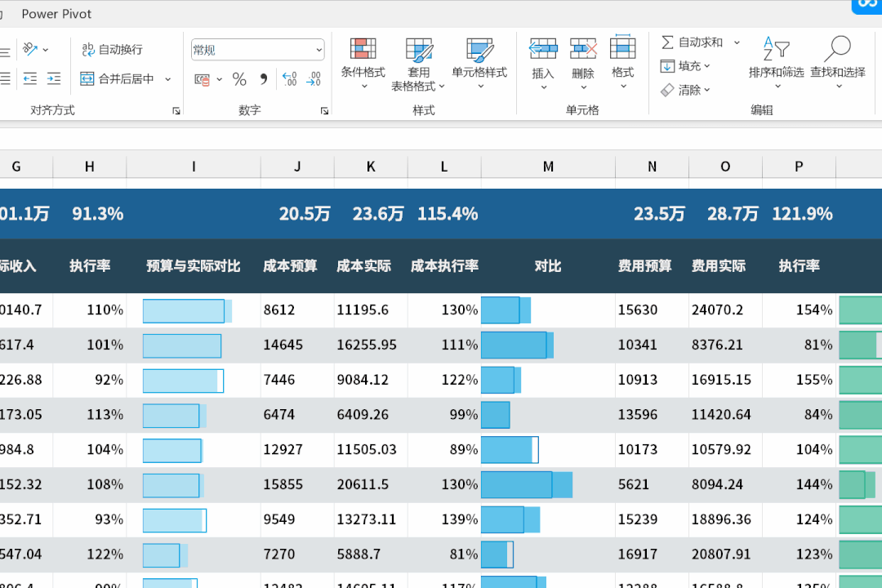This screenshot has width=882, height=588.
Task: Click the 删除 delete cells icon
Action: click(583, 50)
